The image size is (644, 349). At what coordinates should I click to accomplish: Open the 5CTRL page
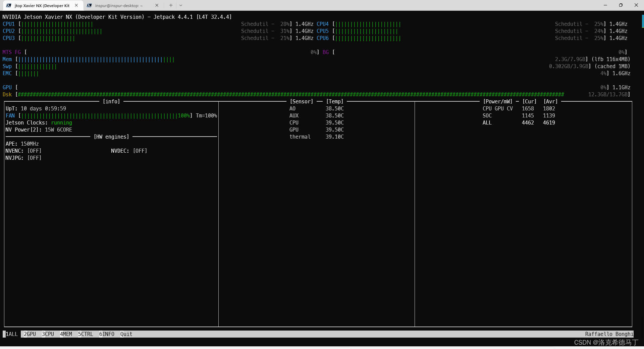[86, 334]
